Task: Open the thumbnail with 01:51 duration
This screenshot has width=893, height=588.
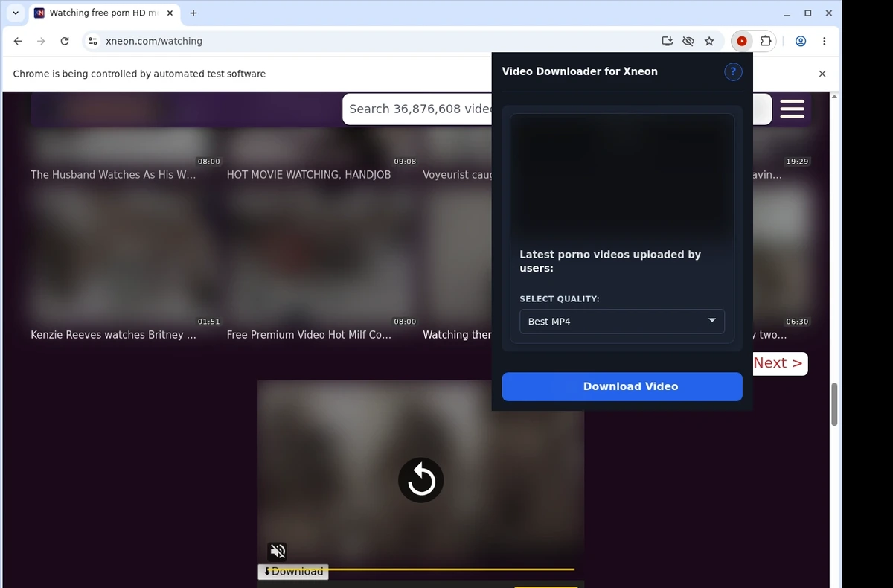Action: tap(124, 257)
